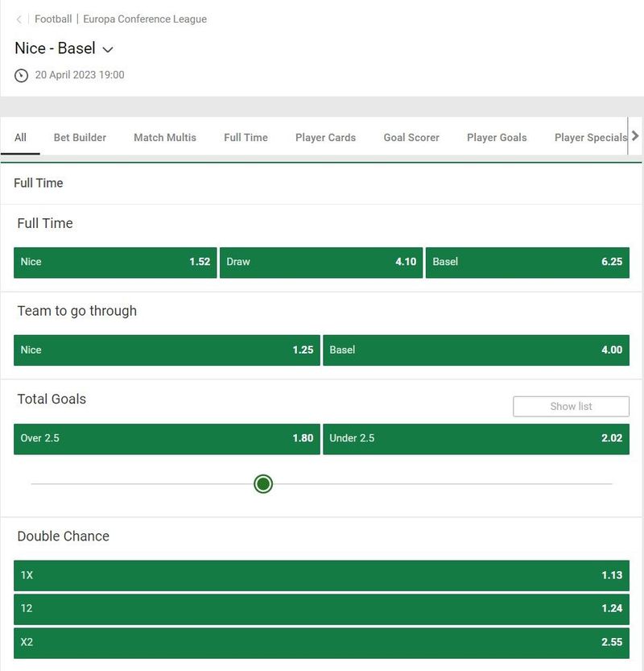Select Under 2.5 goals at 2.02

(x=476, y=439)
